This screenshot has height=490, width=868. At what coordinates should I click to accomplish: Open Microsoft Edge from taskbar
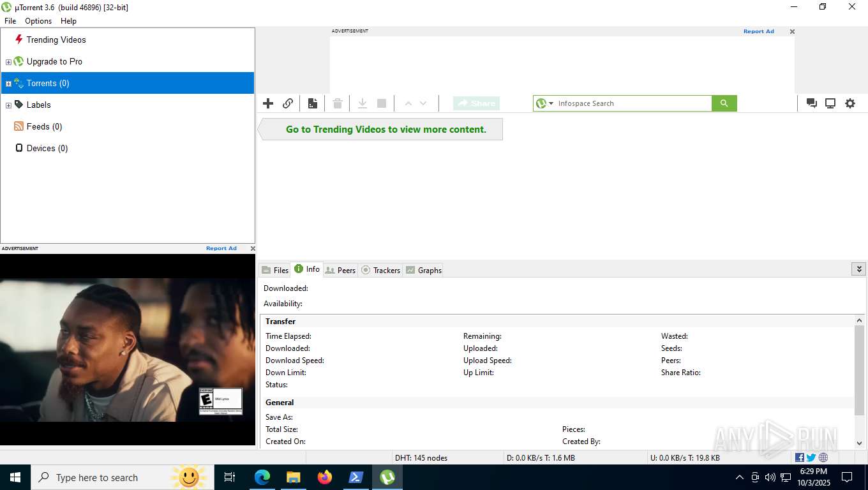(x=262, y=477)
